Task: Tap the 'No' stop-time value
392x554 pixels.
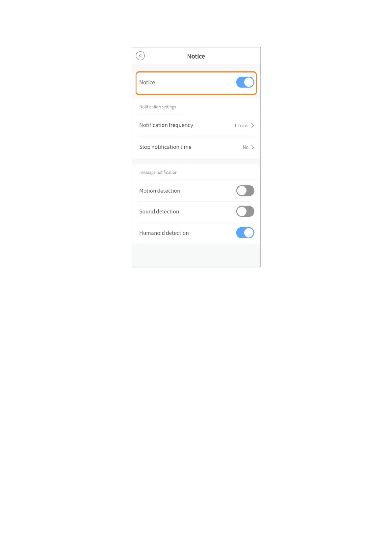Action: (246, 147)
